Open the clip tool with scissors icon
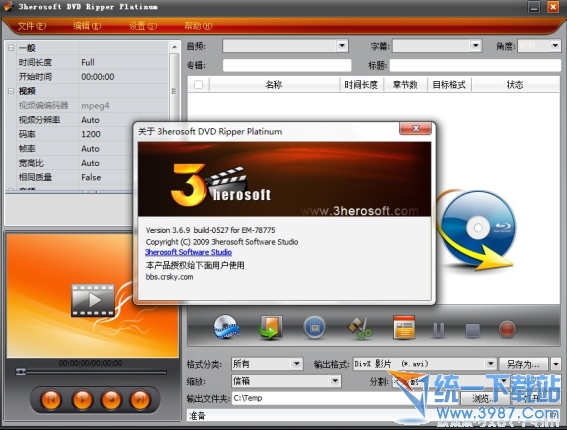567x430 pixels. tap(360, 328)
